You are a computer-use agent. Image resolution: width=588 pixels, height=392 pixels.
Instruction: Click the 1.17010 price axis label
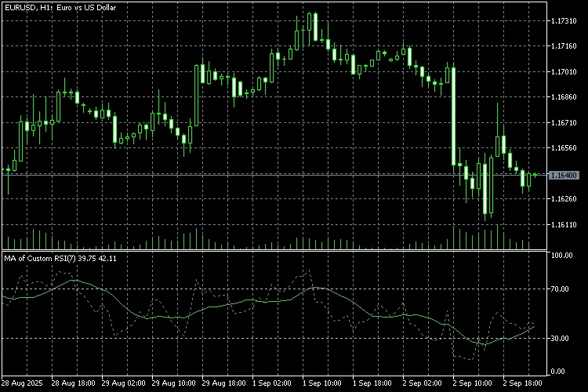[564, 72]
